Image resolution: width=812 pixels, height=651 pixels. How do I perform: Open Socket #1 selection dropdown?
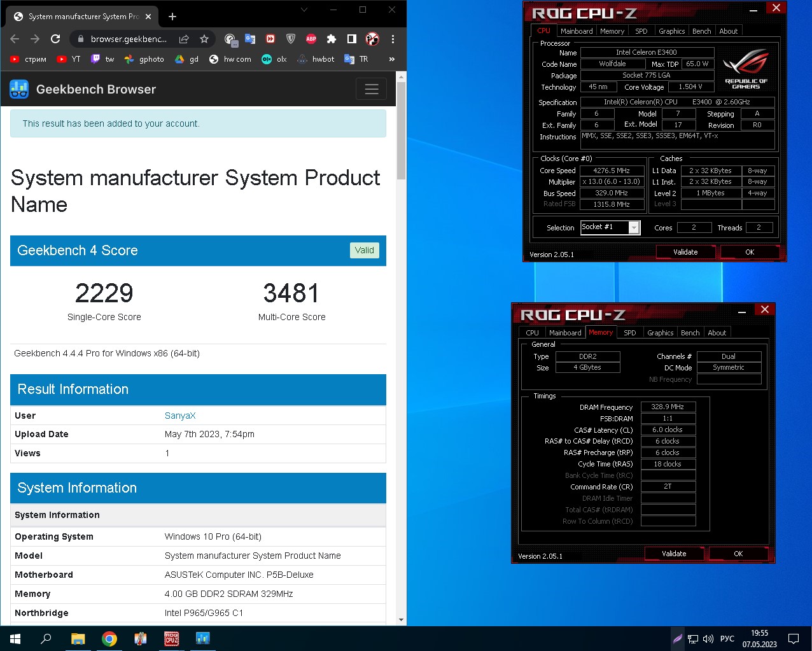coord(610,227)
